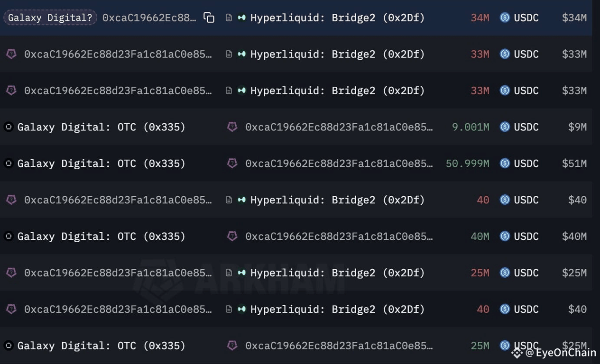Screen dimensions: 600x364
Task: Select the $25M value in the Hyperliquid 25M row
Action: point(574,273)
